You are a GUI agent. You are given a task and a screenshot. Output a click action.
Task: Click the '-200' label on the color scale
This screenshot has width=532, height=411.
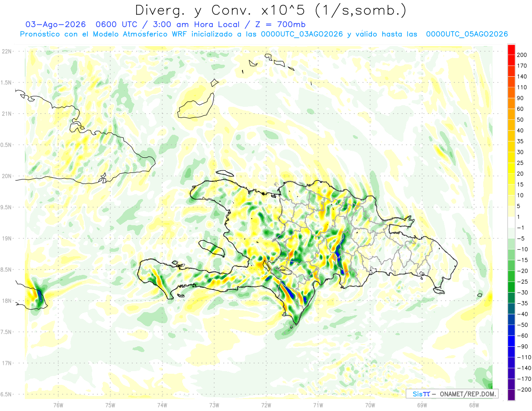click(524, 390)
